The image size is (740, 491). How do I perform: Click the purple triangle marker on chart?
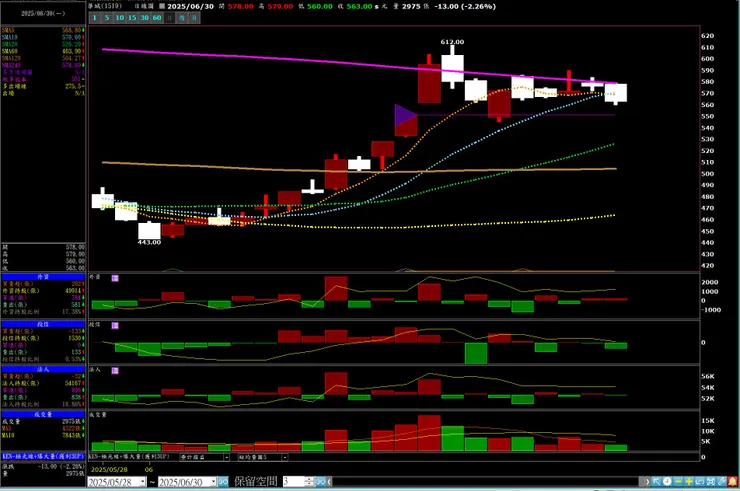pyautogui.click(x=405, y=115)
